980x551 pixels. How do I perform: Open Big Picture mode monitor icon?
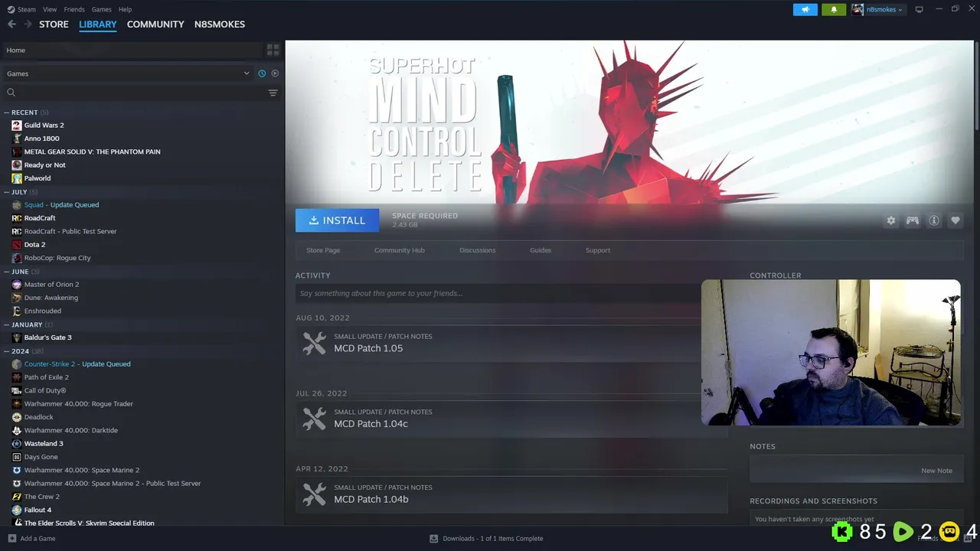click(920, 9)
